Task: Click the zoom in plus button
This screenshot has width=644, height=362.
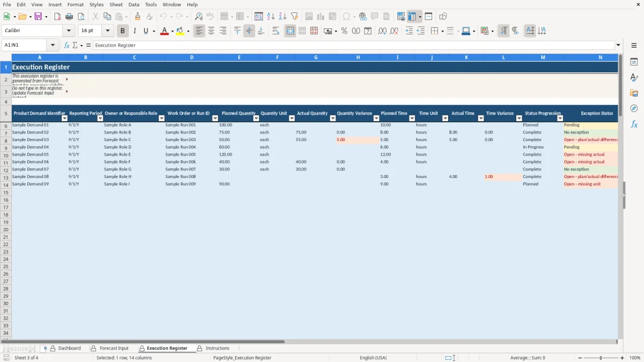Action: (623, 358)
